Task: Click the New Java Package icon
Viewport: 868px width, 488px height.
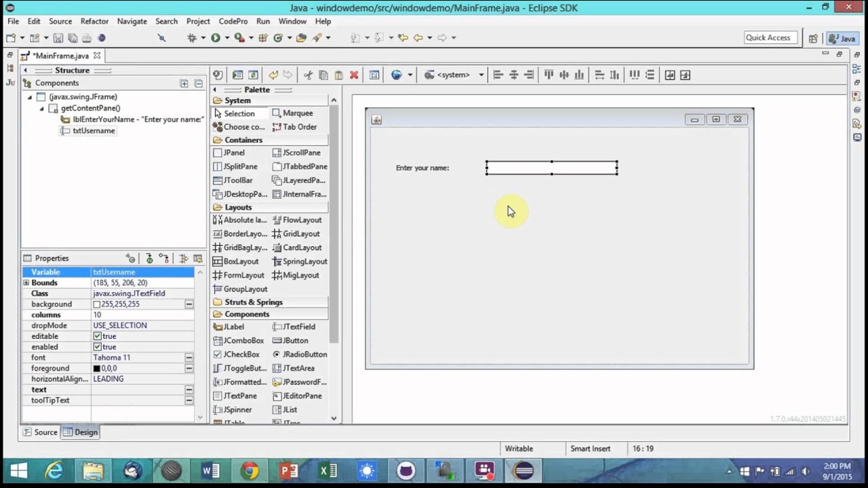Action: pos(262,38)
